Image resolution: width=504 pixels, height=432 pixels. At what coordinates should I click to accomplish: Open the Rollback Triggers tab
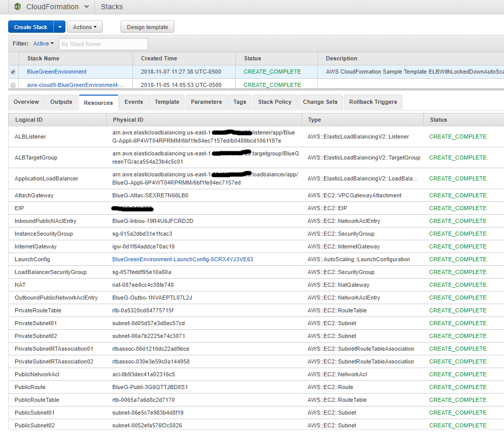coord(373,102)
